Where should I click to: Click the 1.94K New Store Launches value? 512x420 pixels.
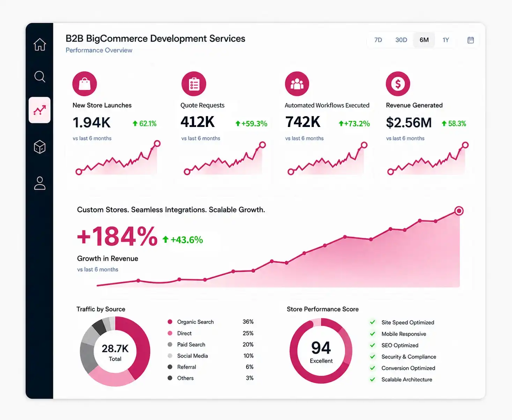[x=91, y=122]
